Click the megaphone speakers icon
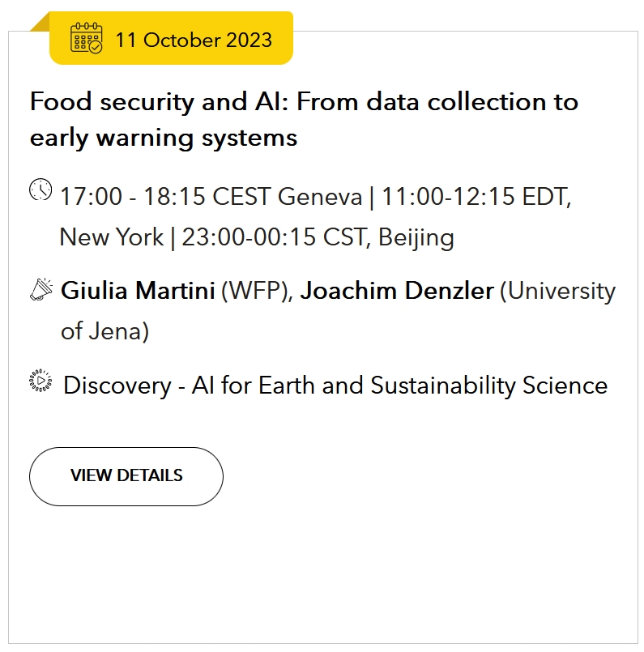The image size is (644, 652). 41,289
